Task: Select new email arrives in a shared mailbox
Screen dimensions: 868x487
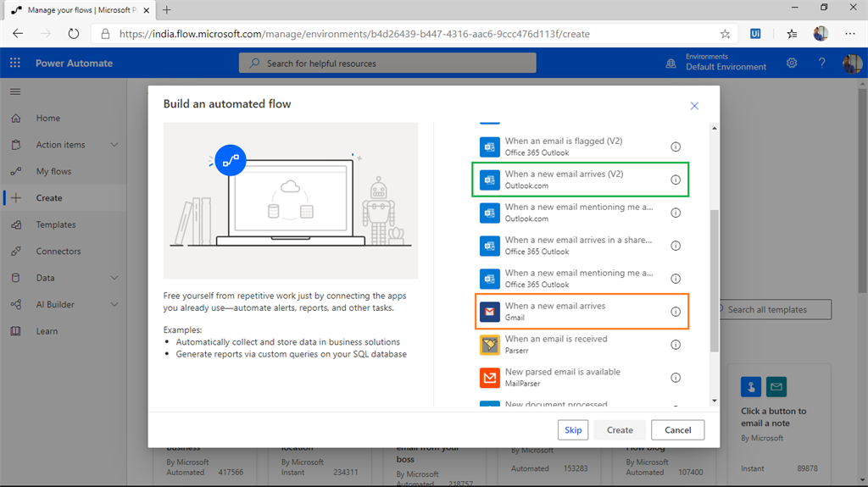Action: (x=581, y=246)
